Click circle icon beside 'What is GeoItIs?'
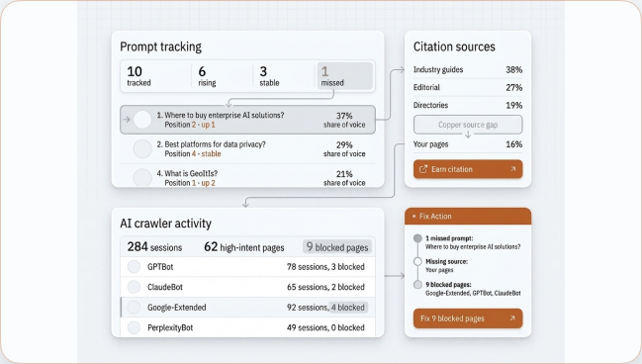This screenshot has width=642, height=364. click(x=142, y=178)
